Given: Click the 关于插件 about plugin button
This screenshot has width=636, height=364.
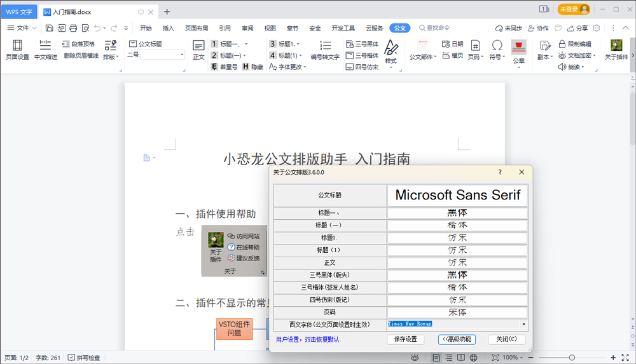Looking at the screenshot, I should pyautogui.click(x=616, y=50).
